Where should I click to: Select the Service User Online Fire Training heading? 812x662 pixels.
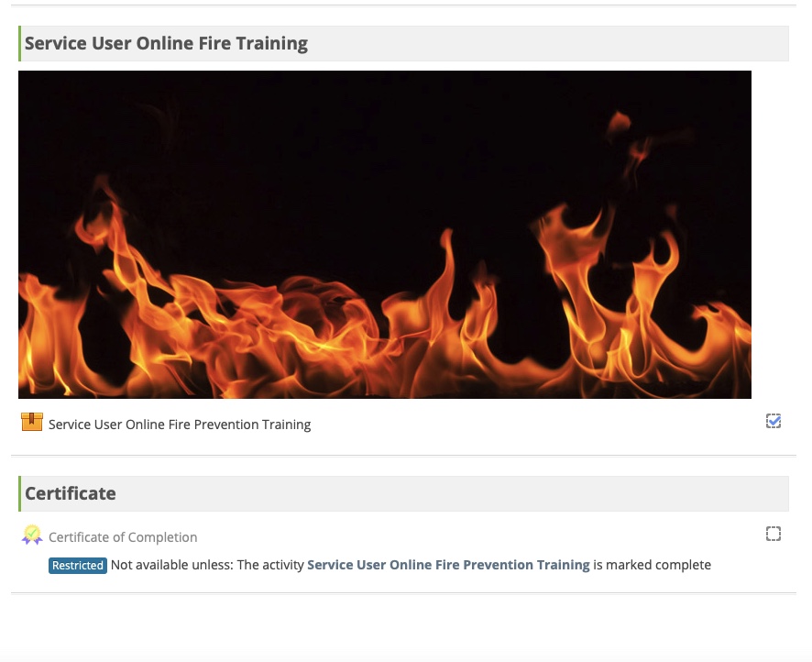coord(166,43)
